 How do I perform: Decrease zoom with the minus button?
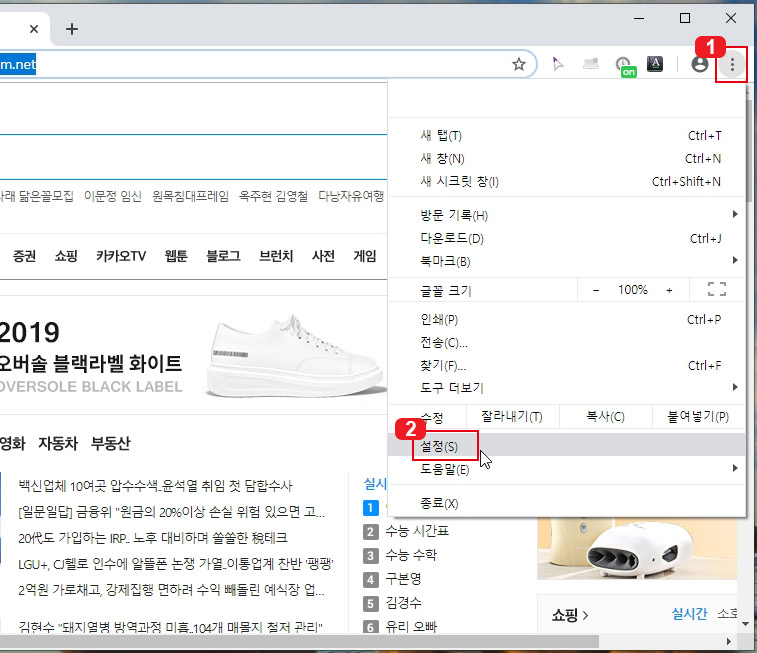[x=596, y=290]
